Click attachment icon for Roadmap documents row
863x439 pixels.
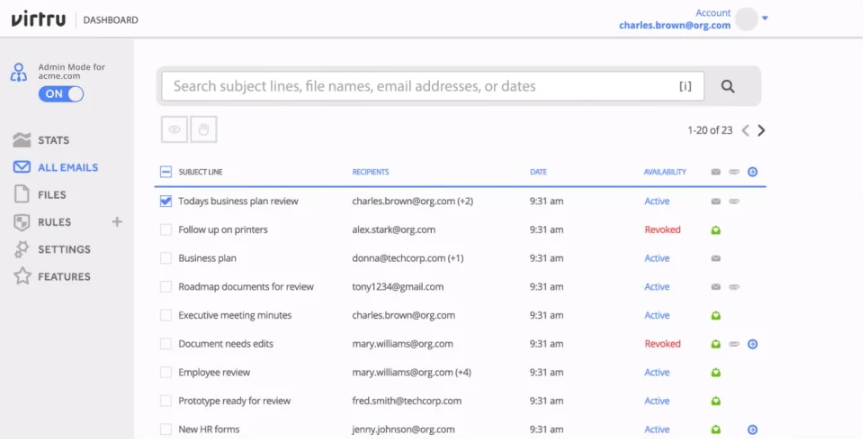[734, 287]
